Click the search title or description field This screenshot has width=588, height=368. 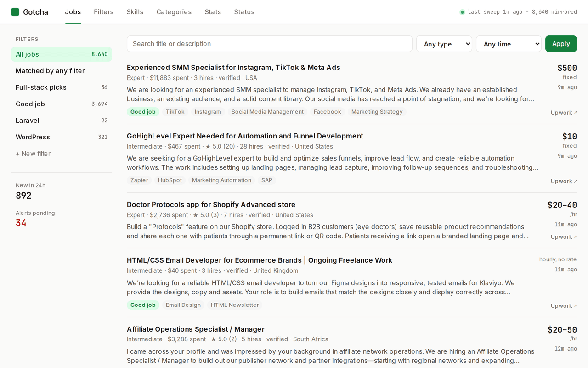(270, 44)
